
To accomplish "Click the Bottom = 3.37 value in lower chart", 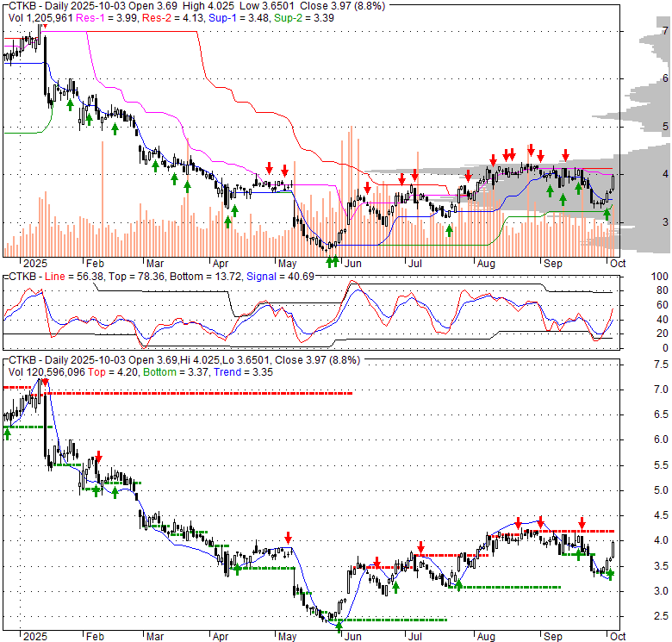I will [176, 372].
